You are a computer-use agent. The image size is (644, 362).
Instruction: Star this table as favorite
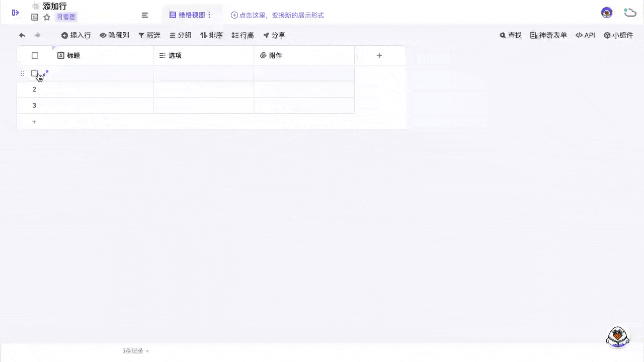pyautogui.click(x=47, y=17)
